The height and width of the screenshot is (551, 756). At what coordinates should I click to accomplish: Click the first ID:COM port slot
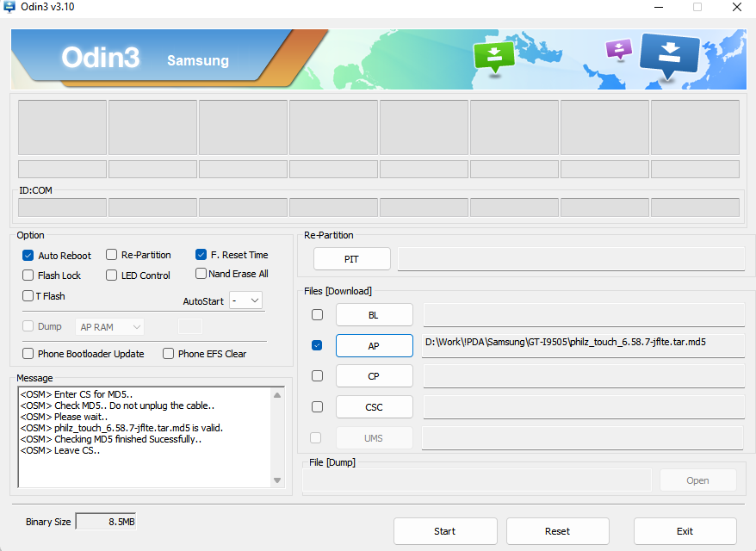tap(62, 207)
